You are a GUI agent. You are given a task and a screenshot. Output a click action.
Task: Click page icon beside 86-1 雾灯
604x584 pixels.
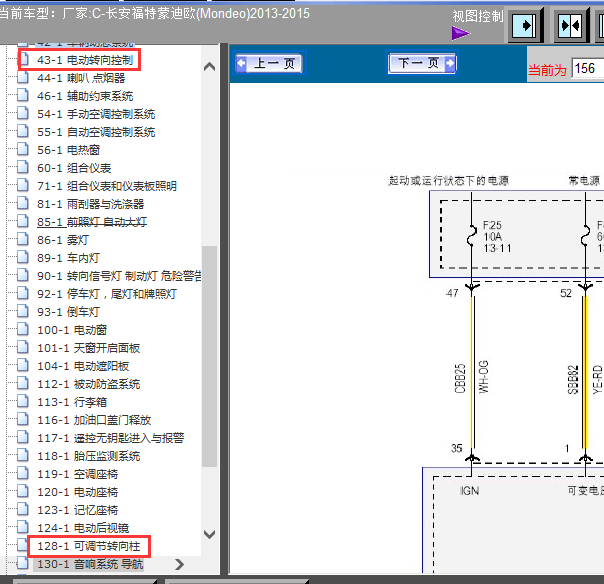click(x=23, y=239)
